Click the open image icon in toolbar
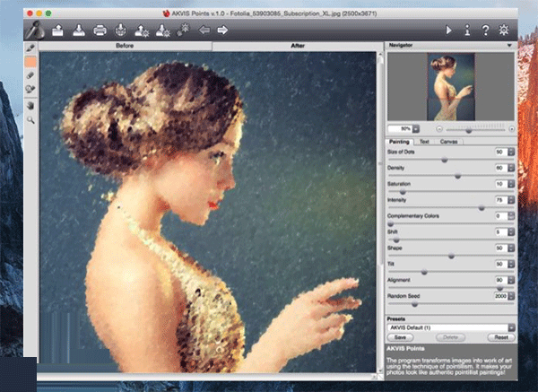Screen dimensions: 538x392 pos(58,30)
